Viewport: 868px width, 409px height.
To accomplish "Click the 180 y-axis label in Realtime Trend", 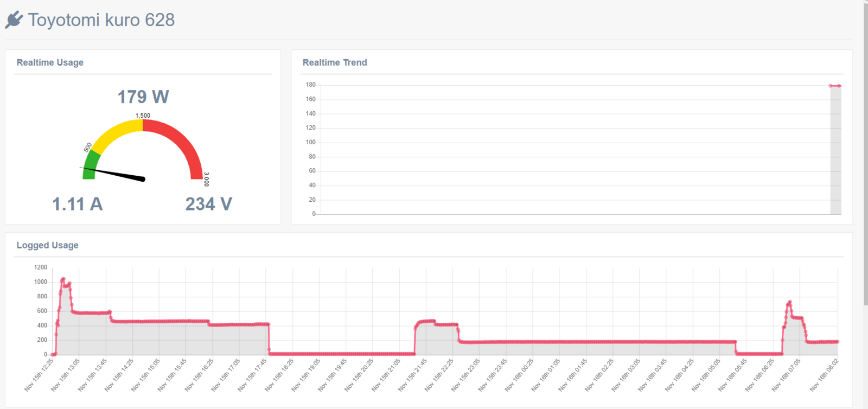I will coord(310,85).
